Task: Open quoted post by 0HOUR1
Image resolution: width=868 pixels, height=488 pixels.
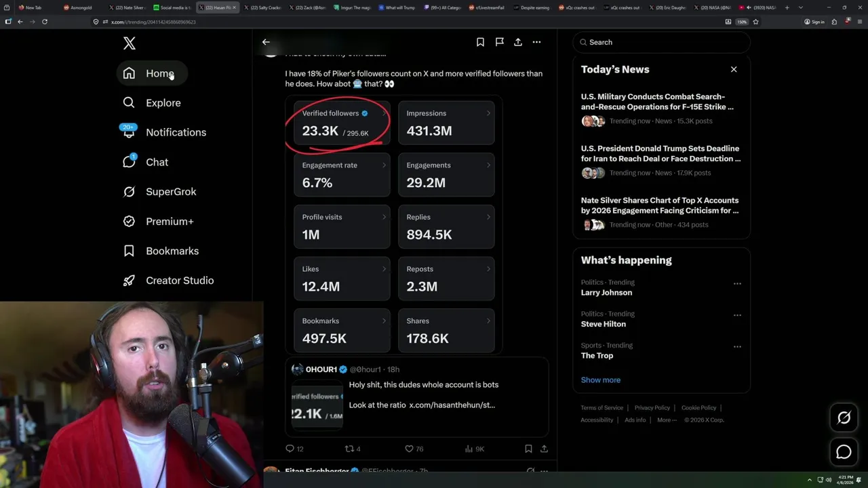Action: (x=416, y=396)
